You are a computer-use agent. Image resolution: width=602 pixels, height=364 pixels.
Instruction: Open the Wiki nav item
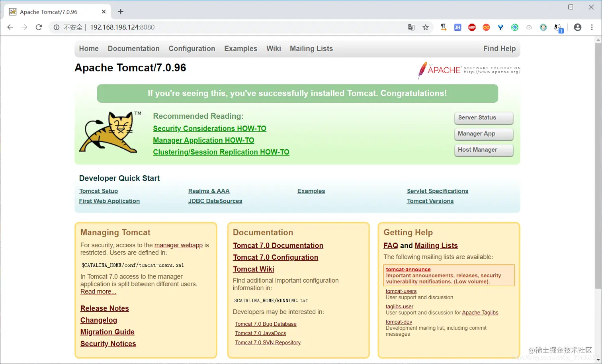(x=274, y=49)
